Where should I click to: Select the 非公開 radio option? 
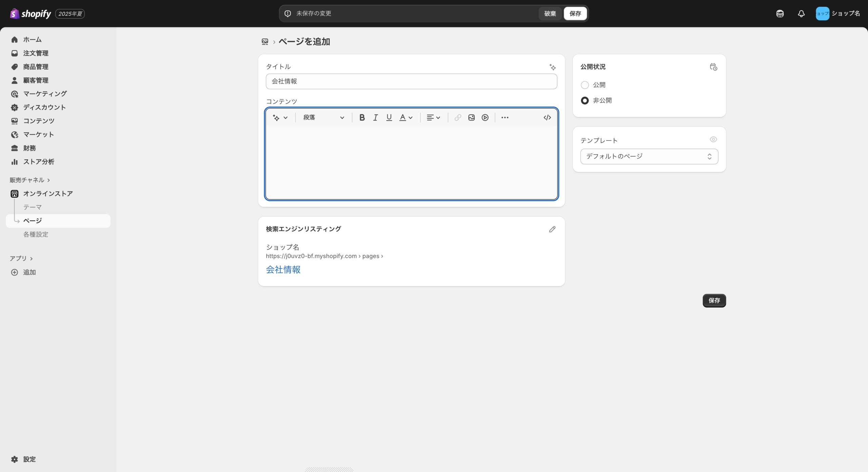pos(585,100)
